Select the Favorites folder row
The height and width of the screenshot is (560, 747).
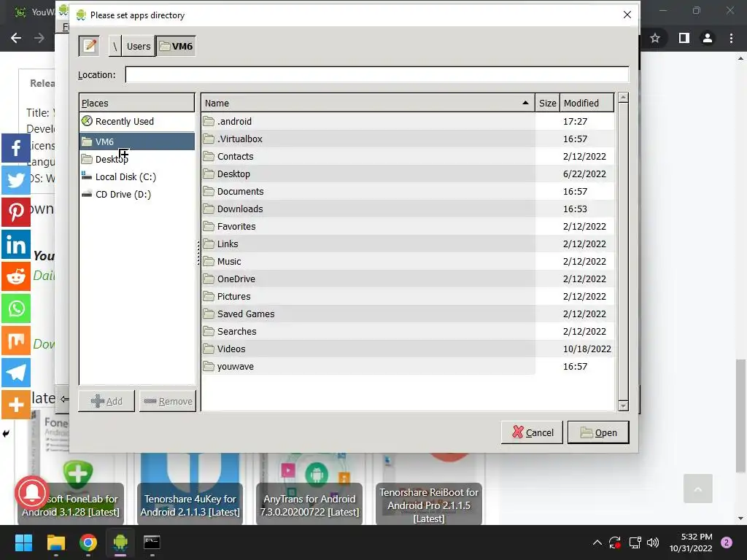(408, 227)
